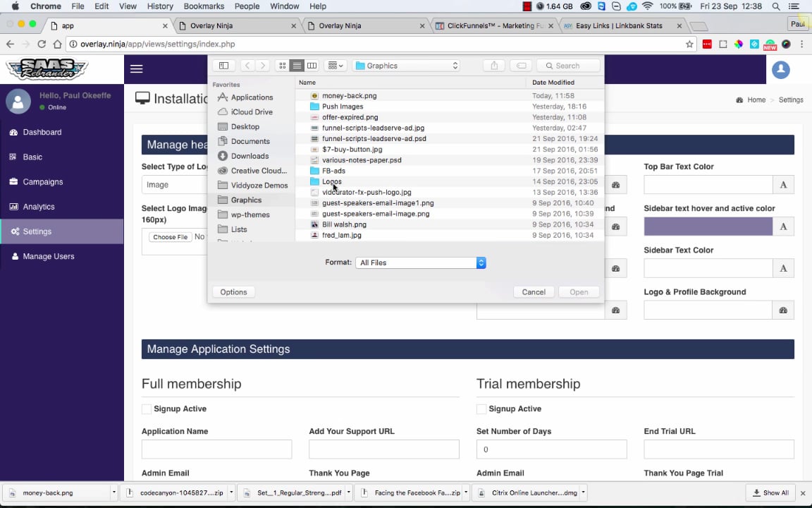
Task: Click Show All downloads button
Action: [x=771, y=493]
